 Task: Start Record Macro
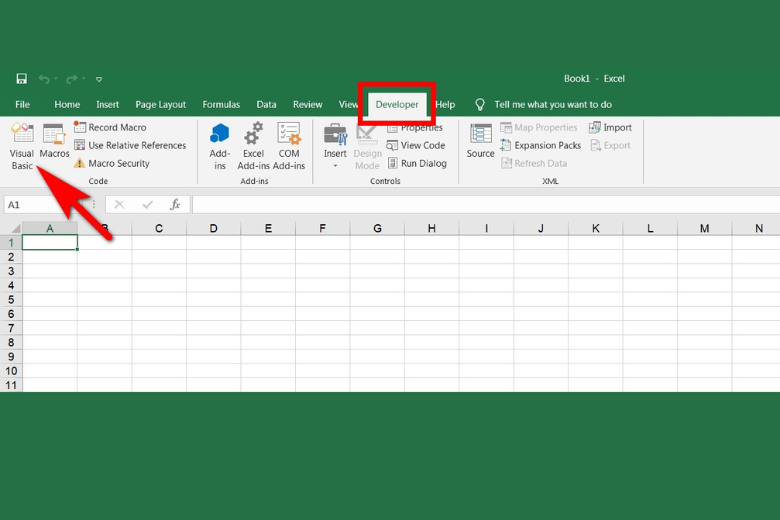click(x=110, y=127)
